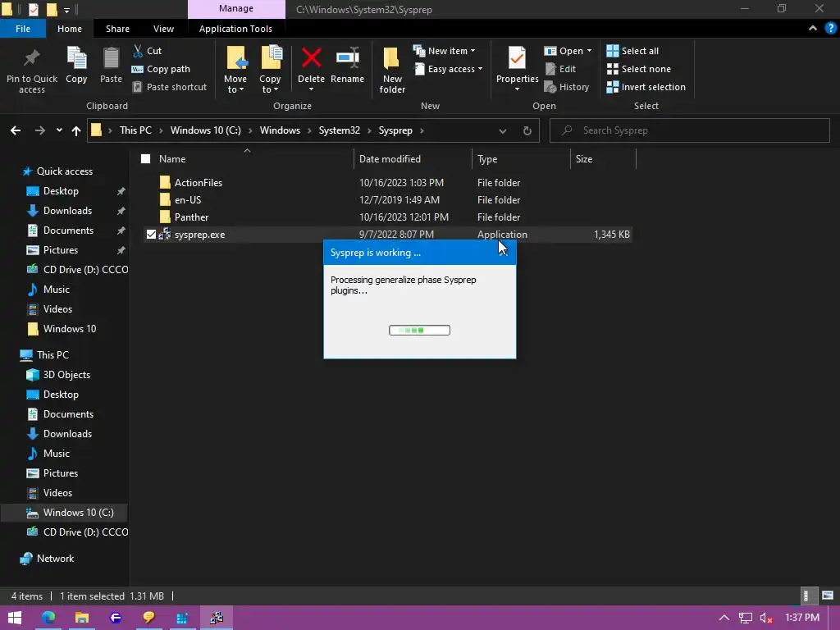Toggle the select-all checkbox in Name header
This screenshot has height=630, width=840.
[x=146, y=158]
